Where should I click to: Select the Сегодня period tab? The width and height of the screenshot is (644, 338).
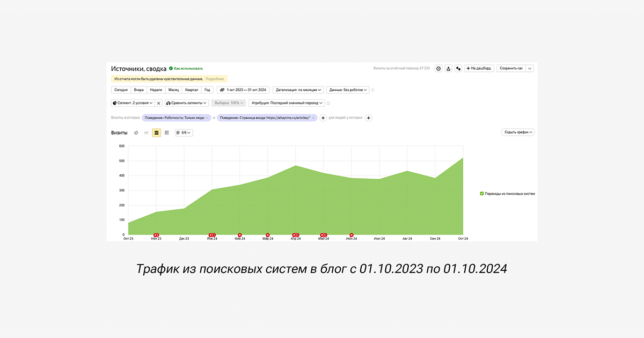pos(121,90)
